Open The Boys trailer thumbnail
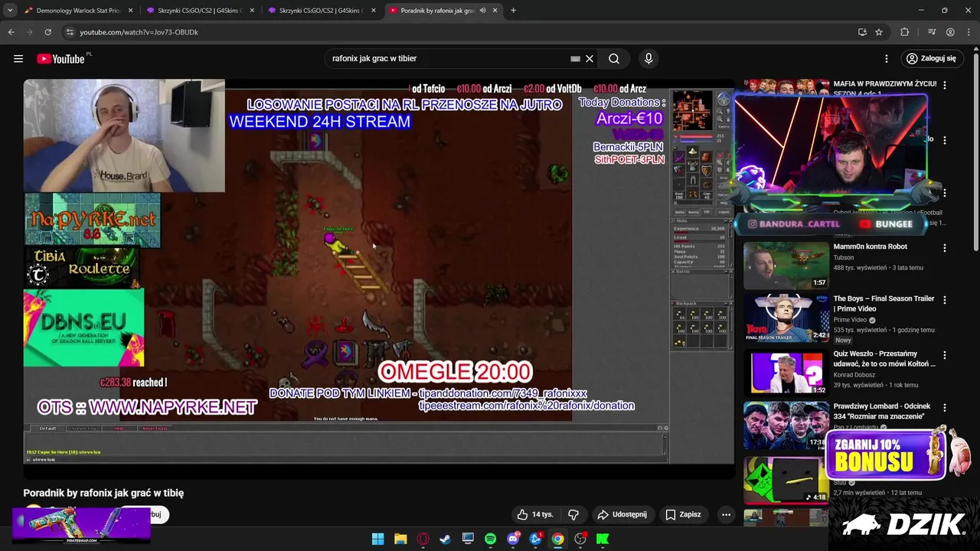The image size is (980, 551). 786,318
